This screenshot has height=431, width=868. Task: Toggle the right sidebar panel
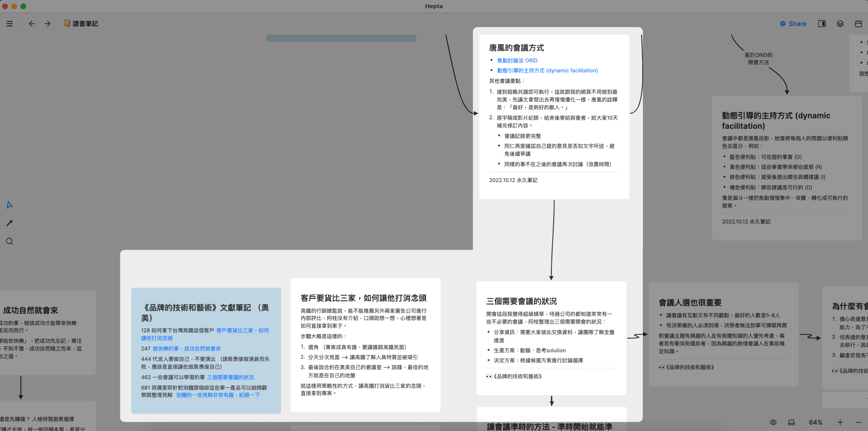click(x=822, y=23)
